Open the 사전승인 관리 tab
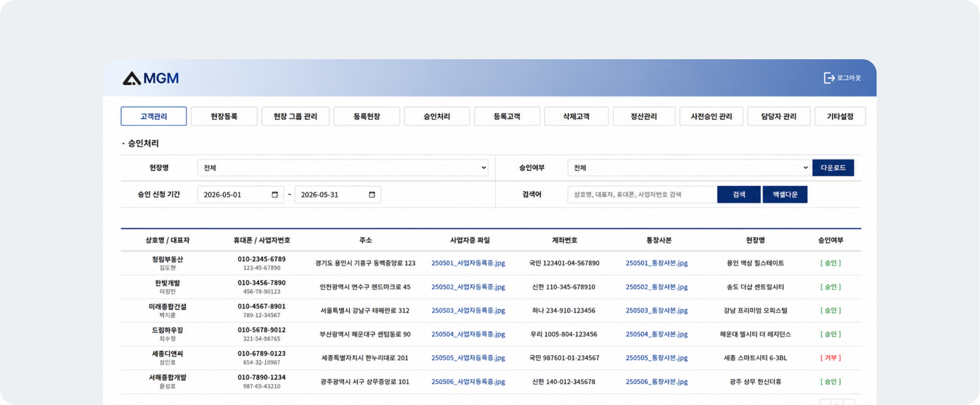The width and height of the screenshot is (980, 405). tap(711, 116)
